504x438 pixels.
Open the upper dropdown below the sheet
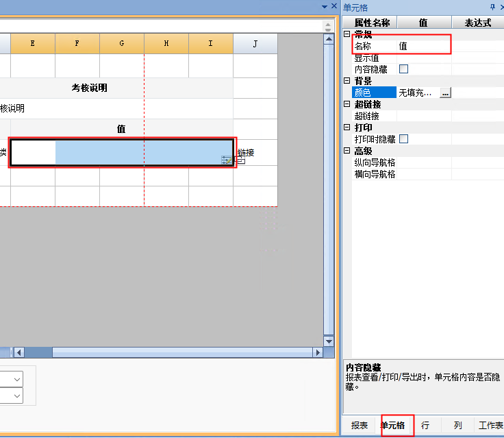16,378
